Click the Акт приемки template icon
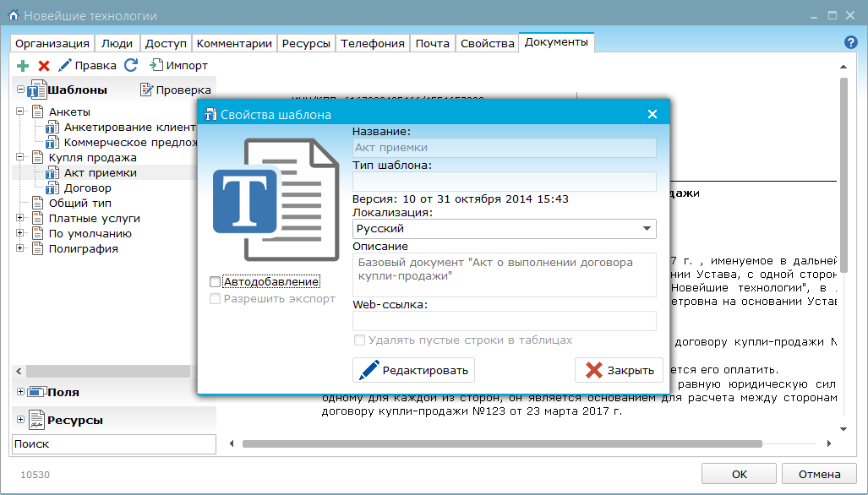 52,172
